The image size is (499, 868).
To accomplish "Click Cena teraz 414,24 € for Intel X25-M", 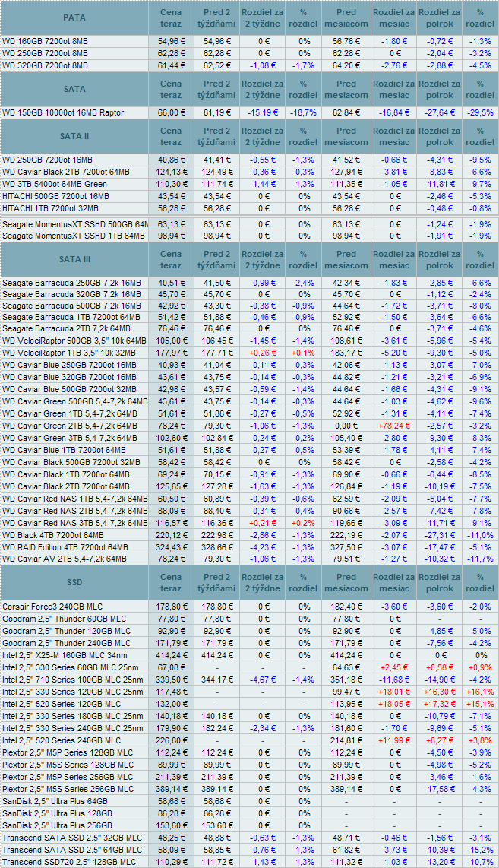I will tap(171, 656).
